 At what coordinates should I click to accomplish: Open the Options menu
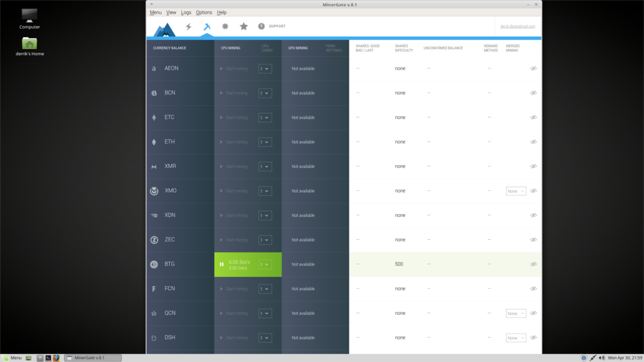pyautogui.click(x=204, y=12)
